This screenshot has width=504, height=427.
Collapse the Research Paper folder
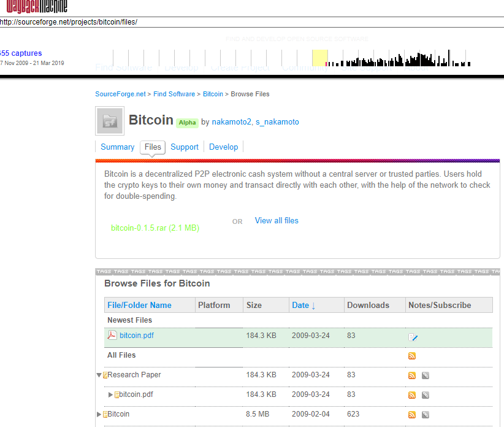pyautogui.click(x=99, y=375)
